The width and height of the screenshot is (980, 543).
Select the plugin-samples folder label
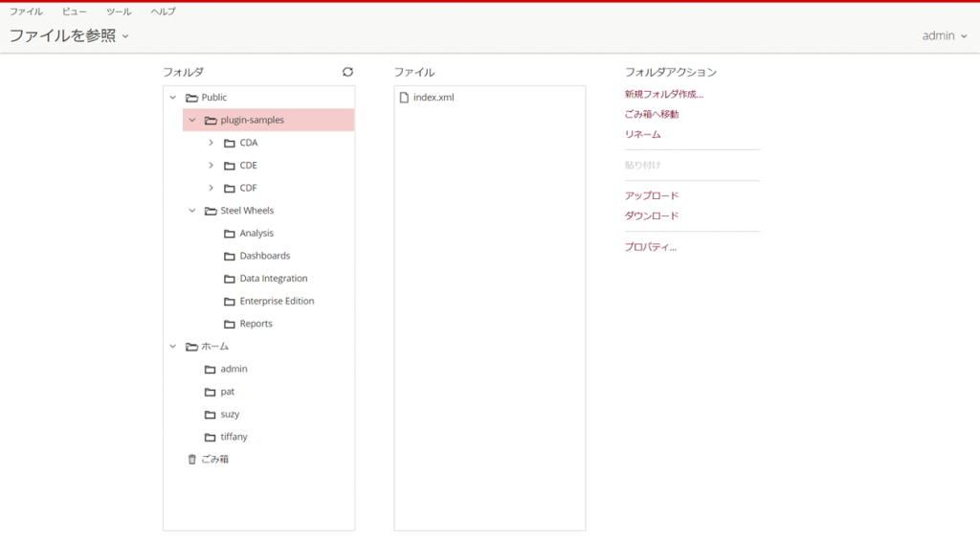point(252,120)
